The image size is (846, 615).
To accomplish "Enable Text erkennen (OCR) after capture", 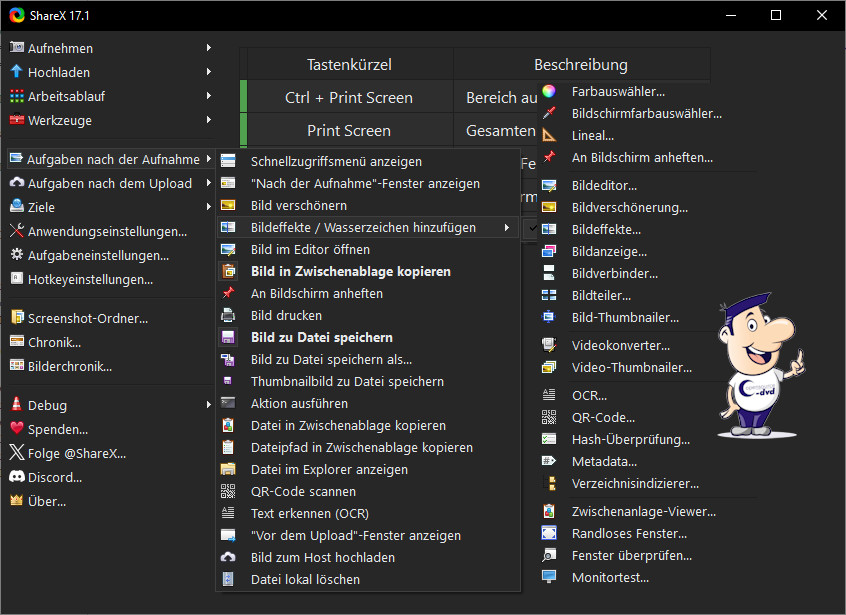I will coord(309,513).
